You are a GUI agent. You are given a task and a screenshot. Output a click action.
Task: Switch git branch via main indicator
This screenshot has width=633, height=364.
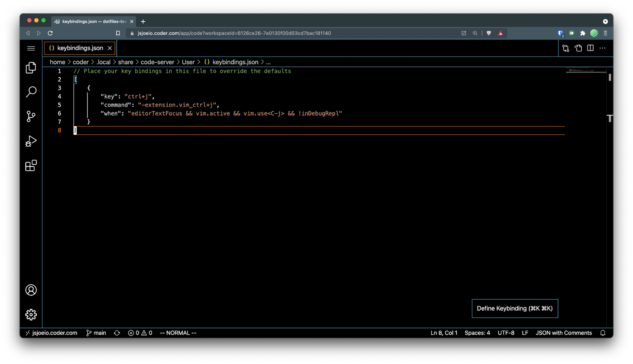tap(96, 333)
